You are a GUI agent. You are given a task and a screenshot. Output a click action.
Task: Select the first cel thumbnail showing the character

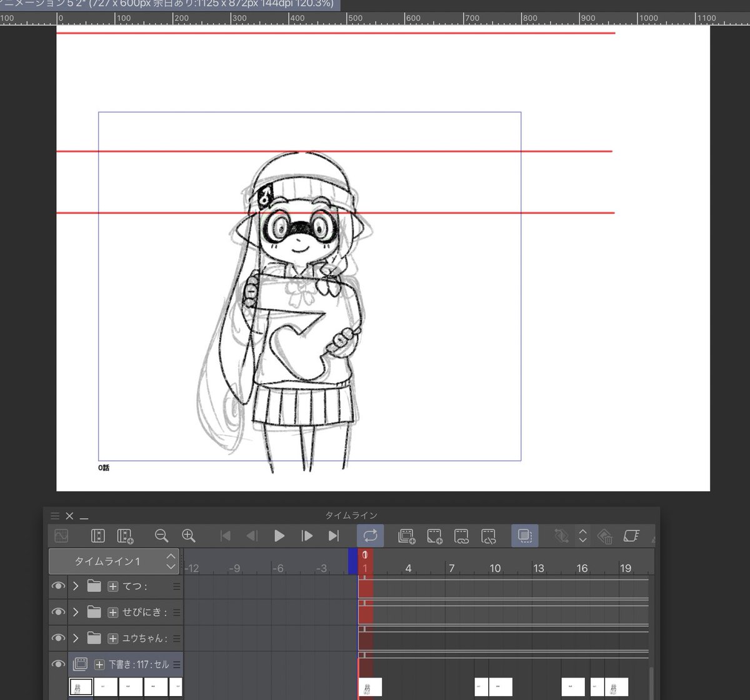[x=81, y=687]
